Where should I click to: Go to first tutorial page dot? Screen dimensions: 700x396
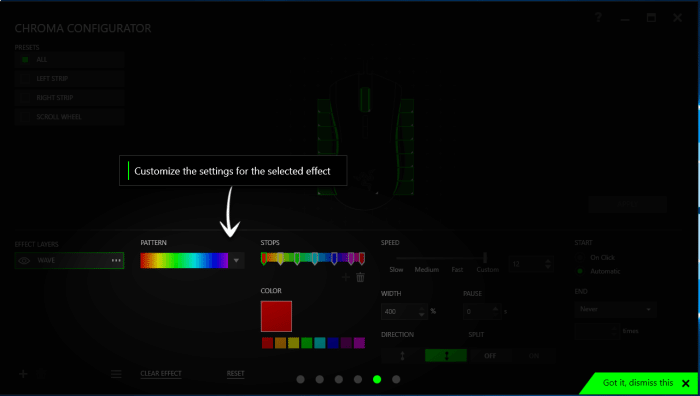tap(300, 379)
